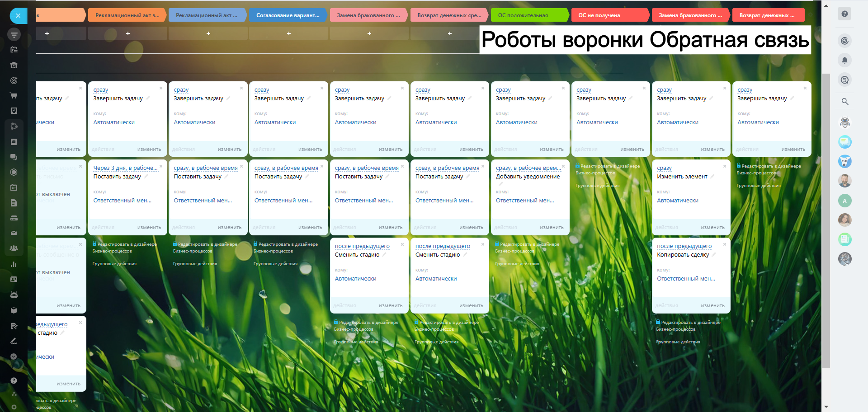The width and height of the screenshot is (868, 412).
Task: Open notifications bell in right panel
Action: point(844,60)
